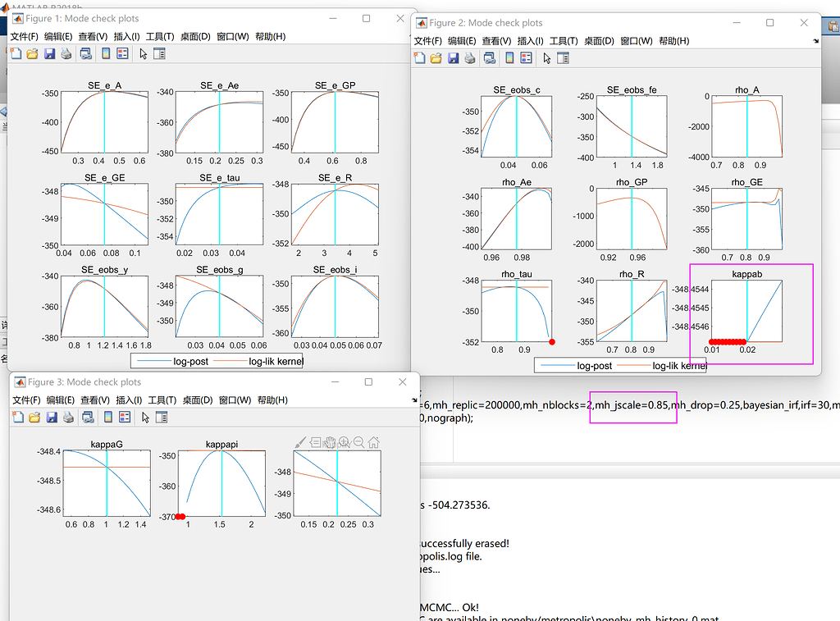Enable the Pan hand tool in the axes toolbar
The height and width of the screenshot is (621, 840).
pos(330,442)
